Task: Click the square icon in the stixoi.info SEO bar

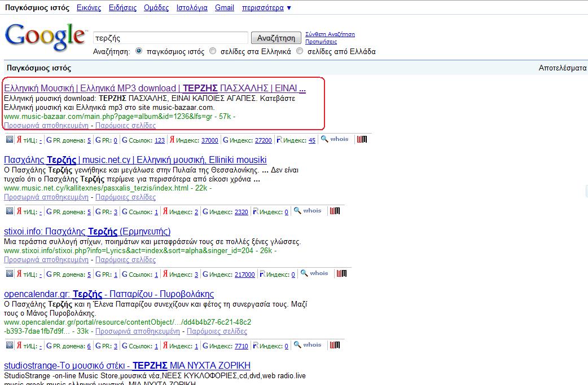Action: [x=10, y=274]
